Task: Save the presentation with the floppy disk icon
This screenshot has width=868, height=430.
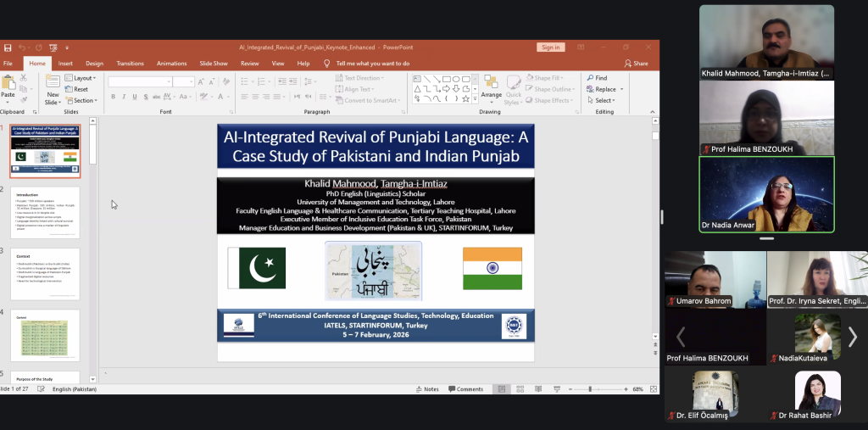Action: point(7,47)
